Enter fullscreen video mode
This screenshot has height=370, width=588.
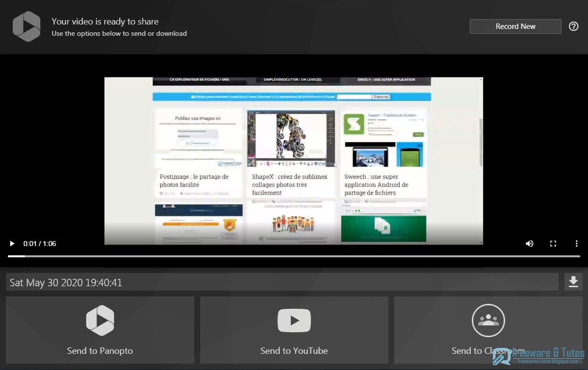coord(553,244)
